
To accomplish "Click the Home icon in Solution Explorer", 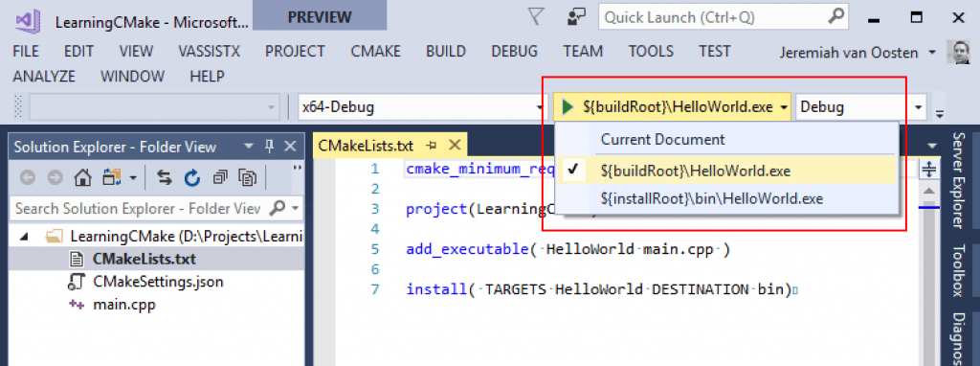I will pyautogui.click(x=82, y=178).
